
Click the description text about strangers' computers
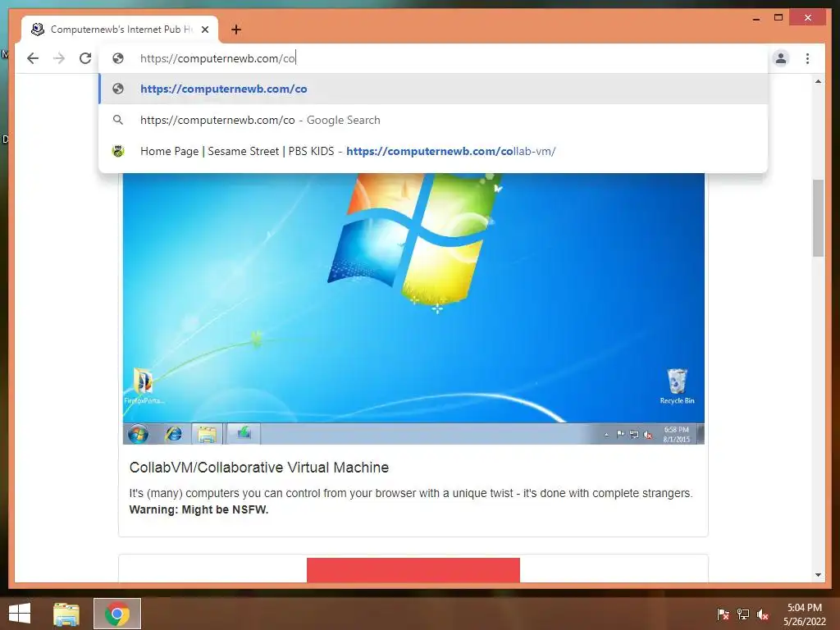tap(411, 493)
